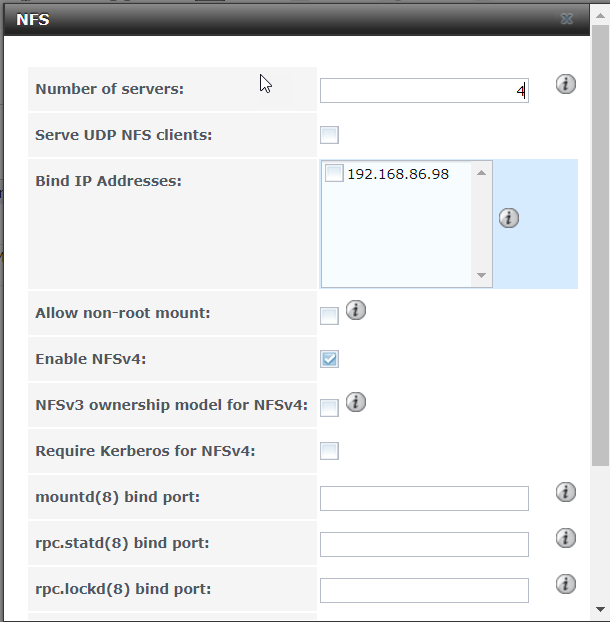This screenshot has height=622, width=610.
Task: Click the mountd(8) bind port field
Action: click(x=424, y=498)
